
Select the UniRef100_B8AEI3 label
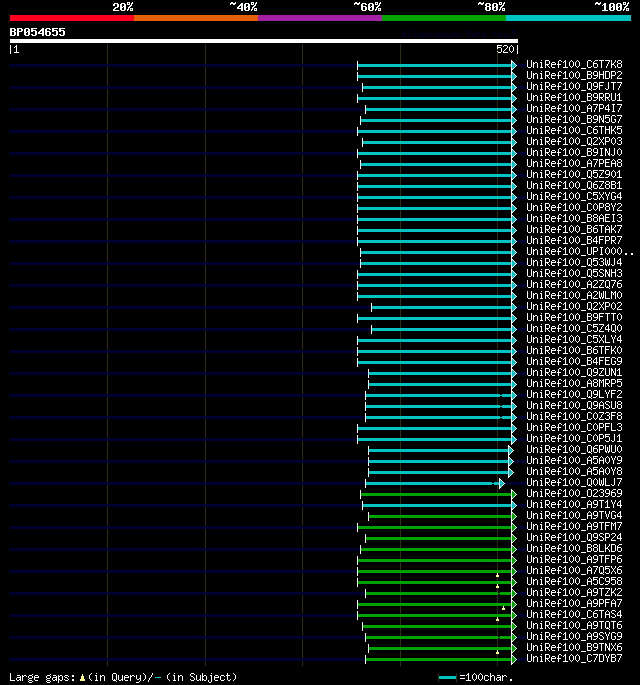click(x=574, y=218)
